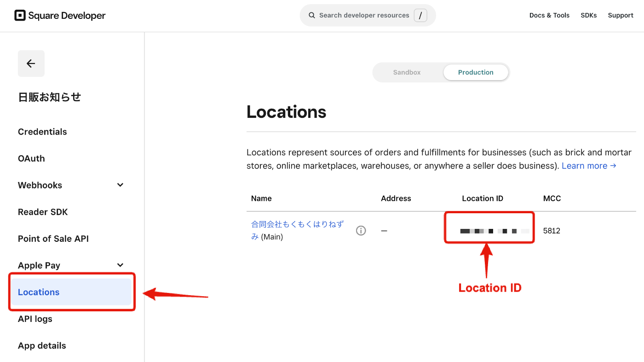Image resolution: width=644 pixels, height=362 pixels.
Task: Open the search developer resources field
Action: (367, 15)
